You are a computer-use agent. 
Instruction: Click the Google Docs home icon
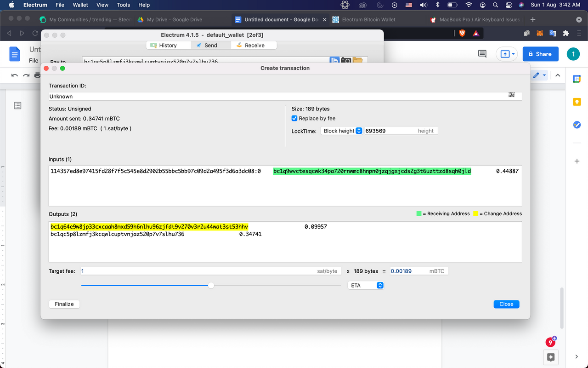tap(15, 54)
